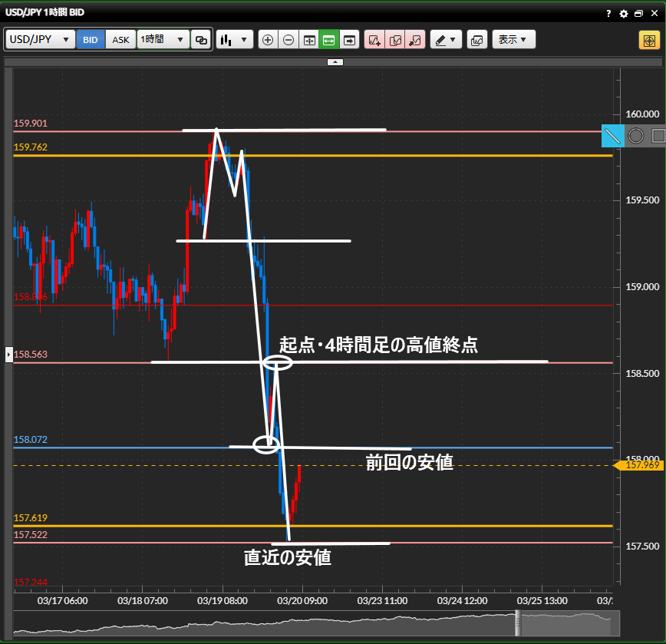Switch price display to BID
666x644 pixels.
tap(91, 40)
